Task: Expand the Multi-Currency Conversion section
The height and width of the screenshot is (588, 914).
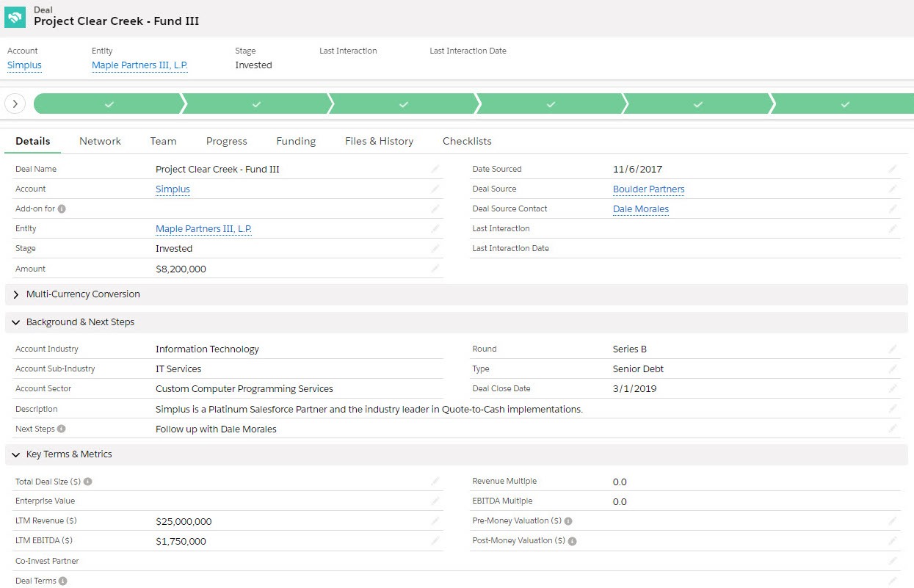Action: 457,294
